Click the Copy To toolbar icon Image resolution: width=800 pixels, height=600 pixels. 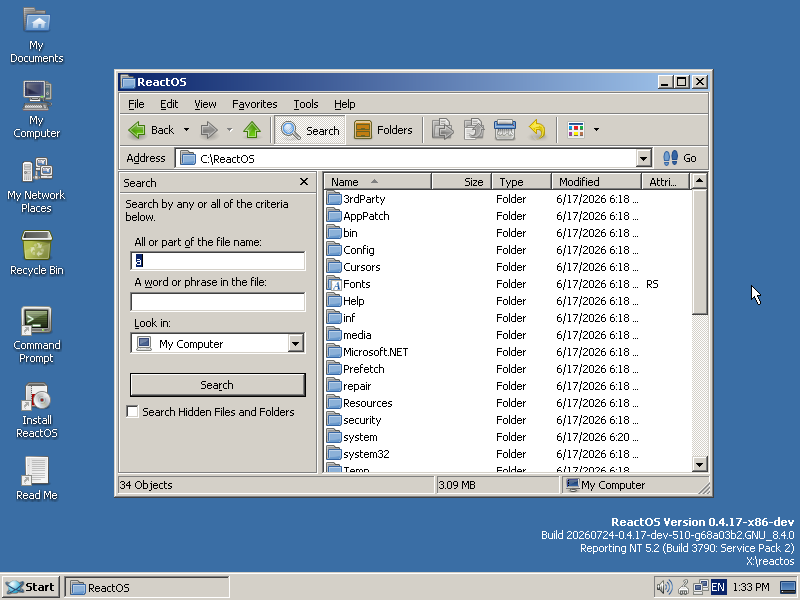point(474,130)
